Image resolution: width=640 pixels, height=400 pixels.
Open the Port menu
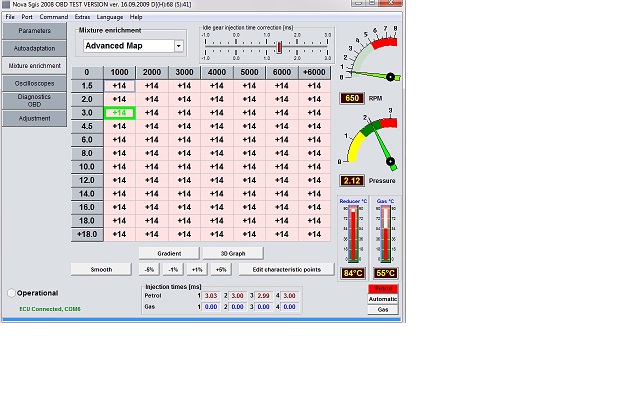tap(27, 17)
